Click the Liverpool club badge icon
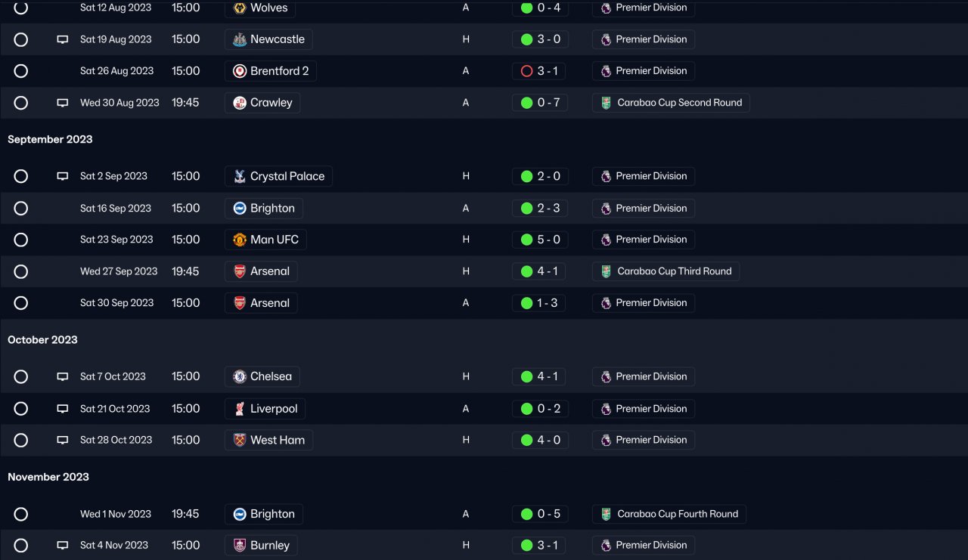 [240, 409]
